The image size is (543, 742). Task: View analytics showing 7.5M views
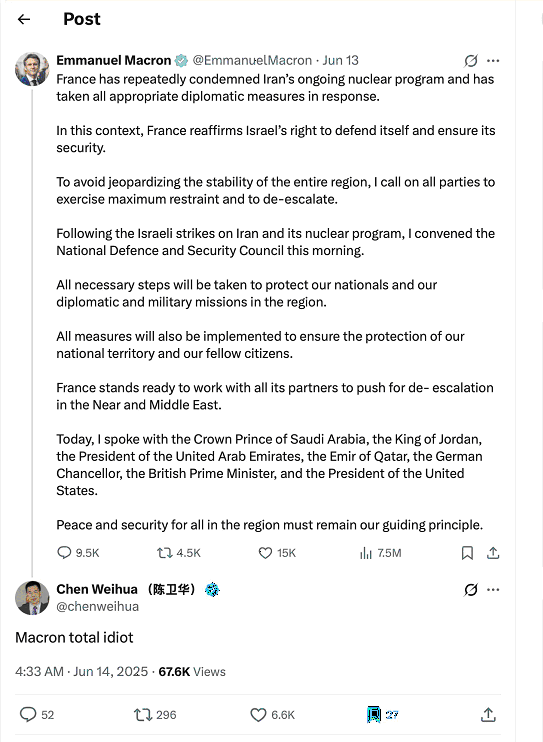(x=381, y=553)
